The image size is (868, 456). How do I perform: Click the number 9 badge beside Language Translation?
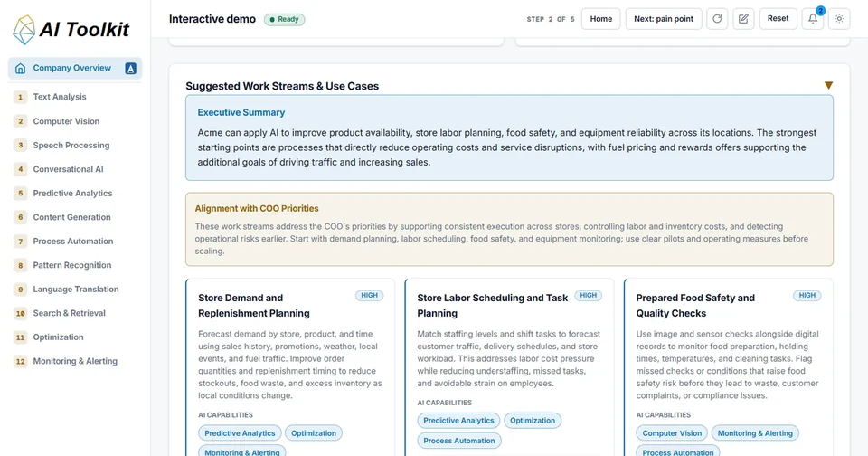(21, 290)
